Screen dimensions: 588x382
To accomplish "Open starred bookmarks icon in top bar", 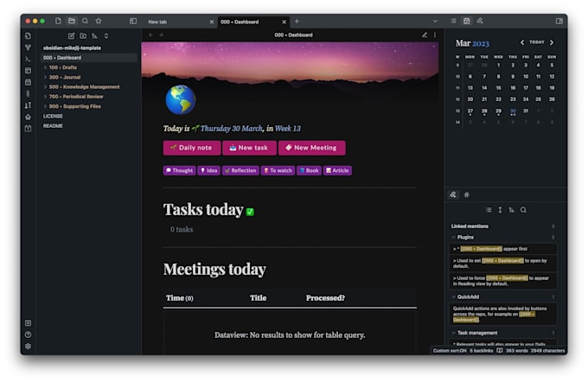I will [x=99, y=21].
